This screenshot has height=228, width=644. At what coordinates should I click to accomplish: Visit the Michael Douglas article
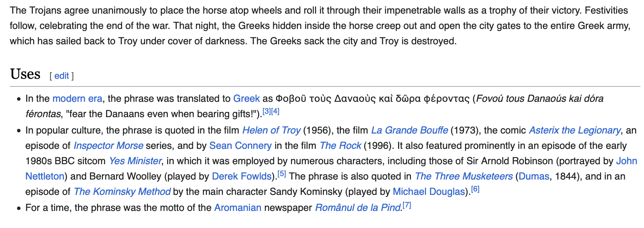point(429,192)
